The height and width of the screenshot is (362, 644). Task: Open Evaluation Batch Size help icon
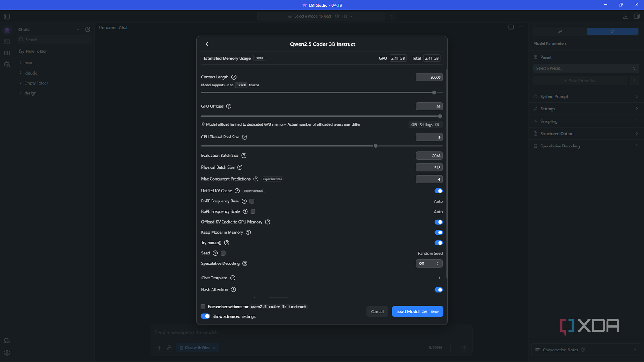244,156
